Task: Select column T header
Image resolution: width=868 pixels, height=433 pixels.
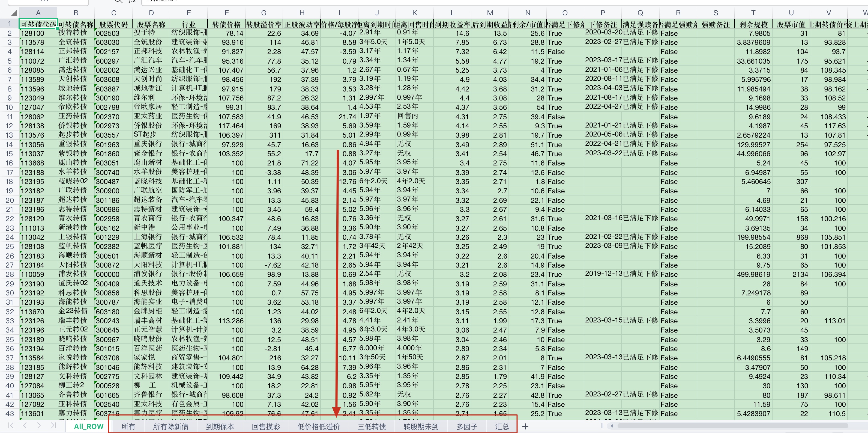Action: tap(753, 13)
